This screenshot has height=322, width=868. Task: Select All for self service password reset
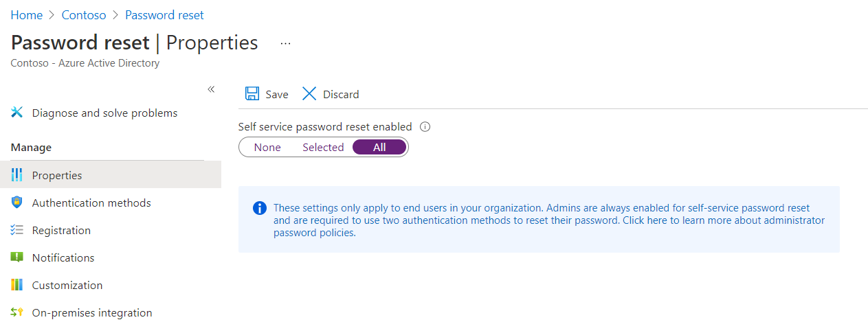pyautogui.click(x=379, y=147)
